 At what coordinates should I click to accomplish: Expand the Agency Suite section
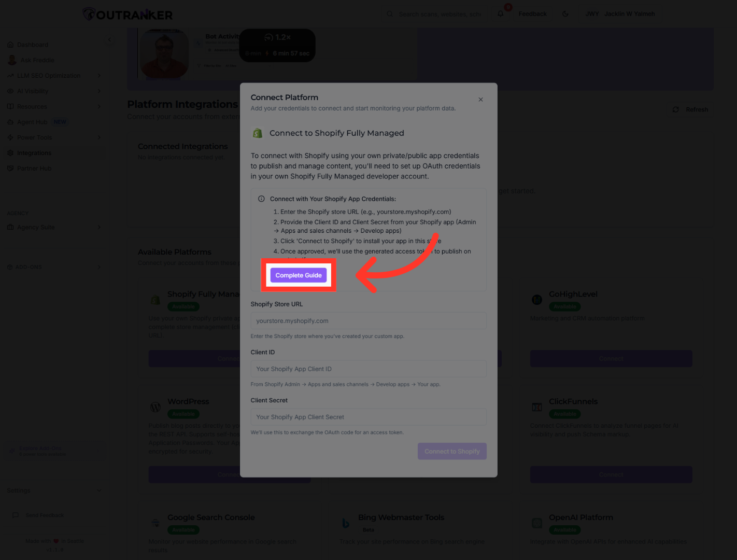[x=99, y=227]
